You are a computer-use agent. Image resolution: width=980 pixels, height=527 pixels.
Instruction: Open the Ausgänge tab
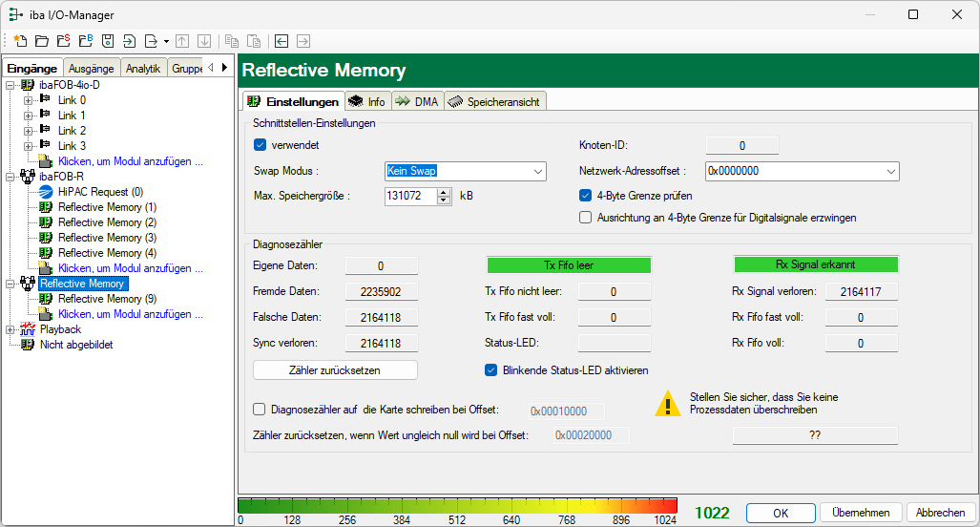tap(92, 69)
